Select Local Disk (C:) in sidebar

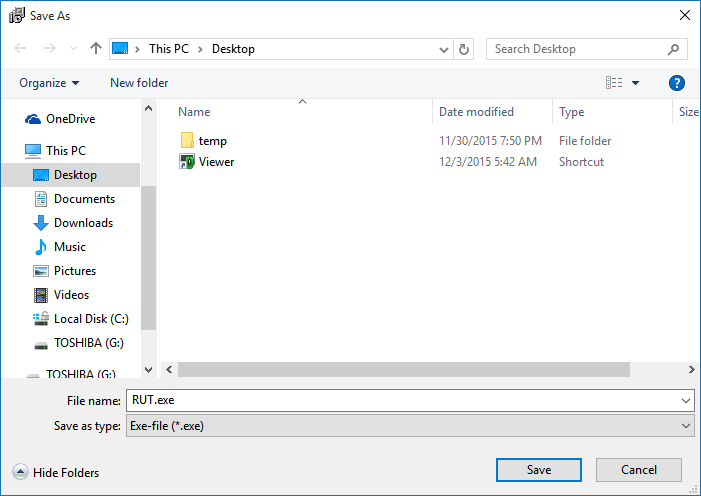[91, 319]
